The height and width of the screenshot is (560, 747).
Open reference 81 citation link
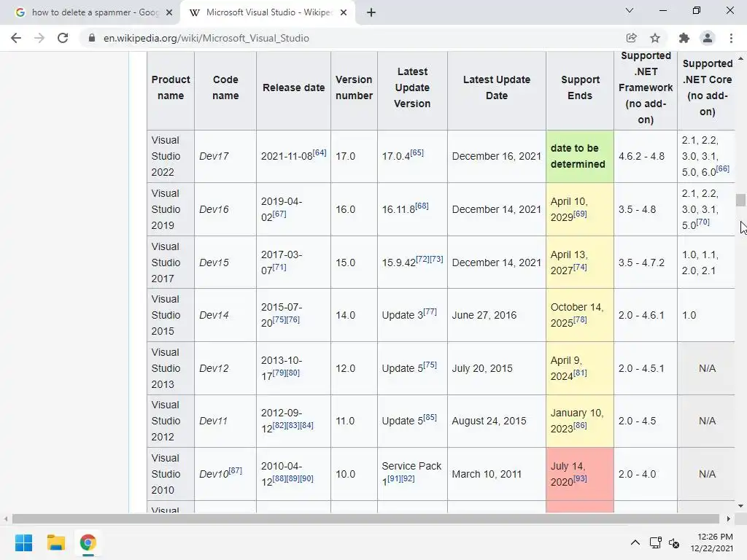tap(580, 373)
